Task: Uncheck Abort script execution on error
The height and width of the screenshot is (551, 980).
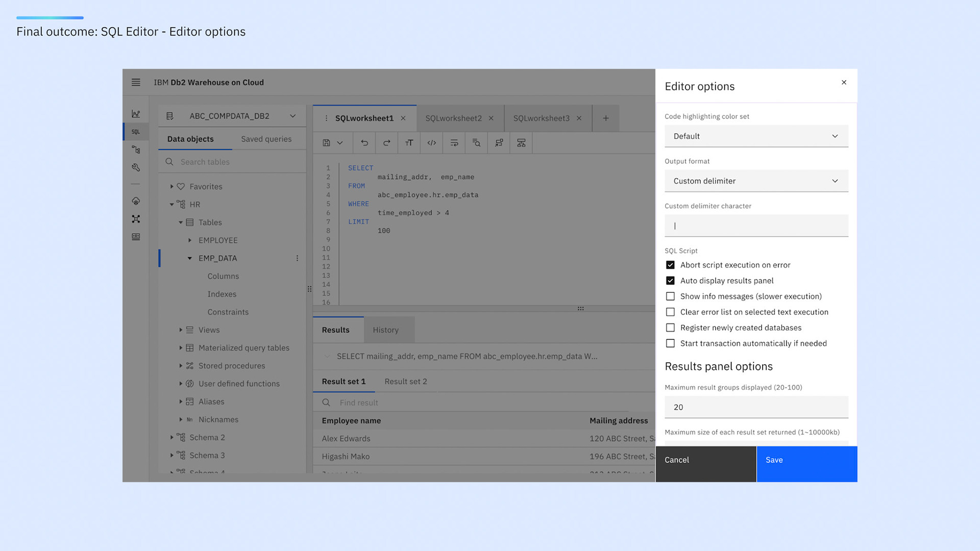Action: [x=670, y=265]
